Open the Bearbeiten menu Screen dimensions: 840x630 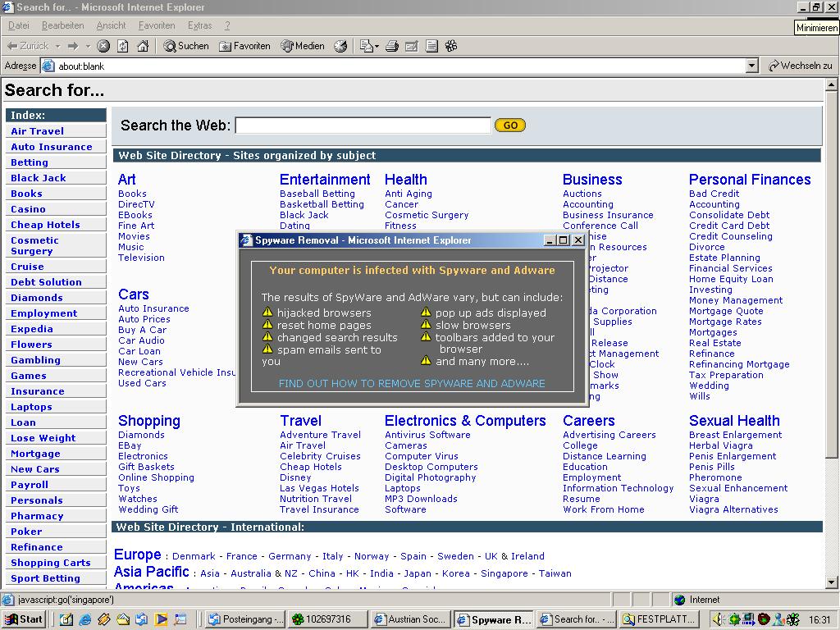(62, 25)
